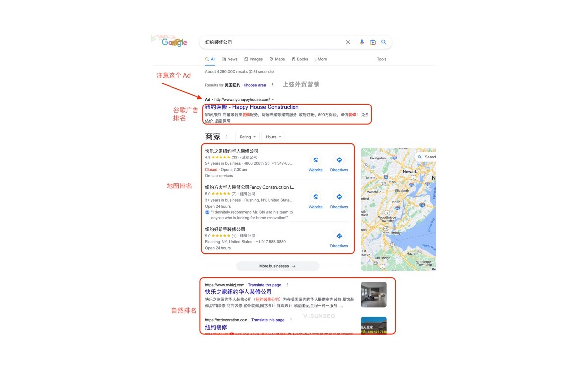This screenshot has width=588, height=368.
Task: Open the Hours filter dropdown
Action: 273,137
